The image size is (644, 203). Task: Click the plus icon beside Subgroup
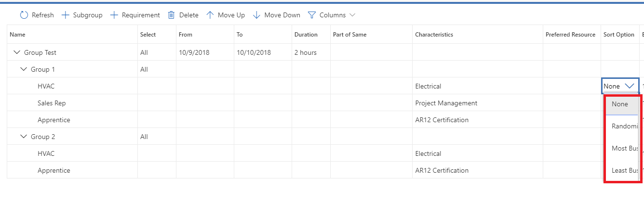point(66,15)
